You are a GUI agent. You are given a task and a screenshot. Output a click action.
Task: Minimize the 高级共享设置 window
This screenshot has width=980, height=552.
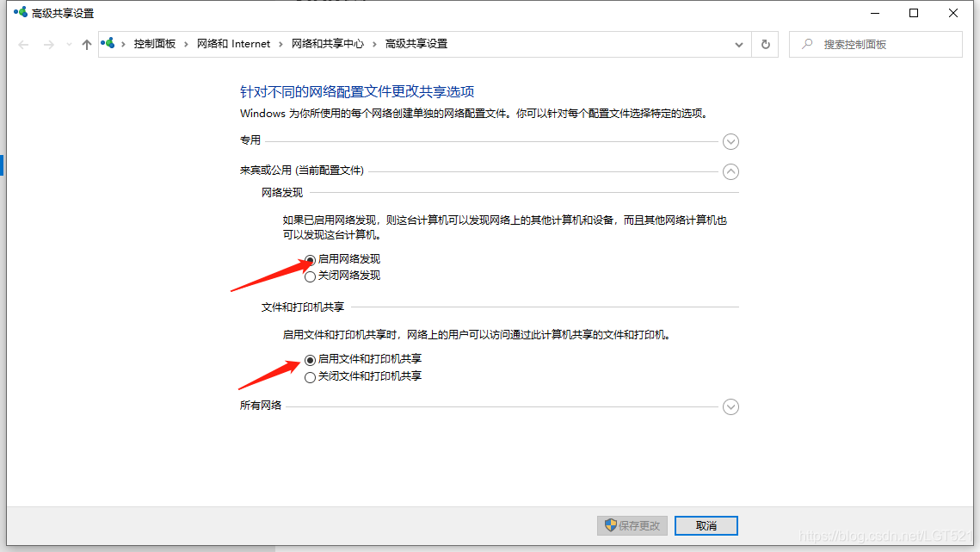click(x=875, y=13)
